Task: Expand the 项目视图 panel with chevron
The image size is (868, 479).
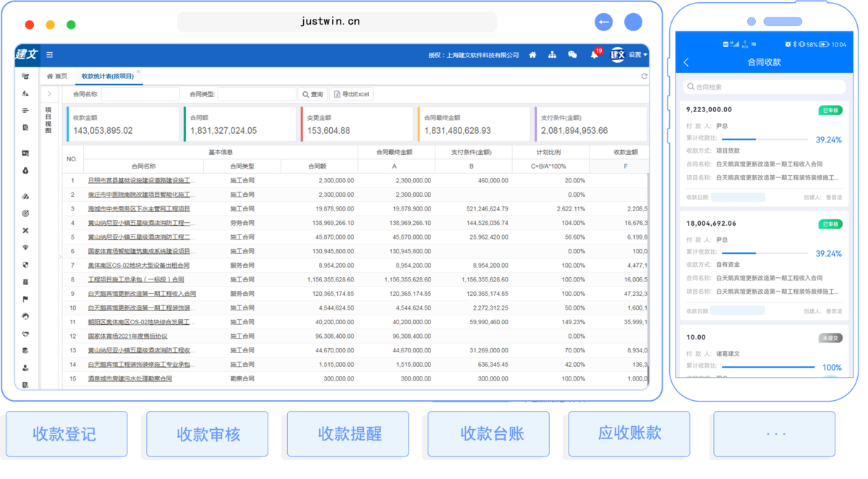Action: point(49,94)
